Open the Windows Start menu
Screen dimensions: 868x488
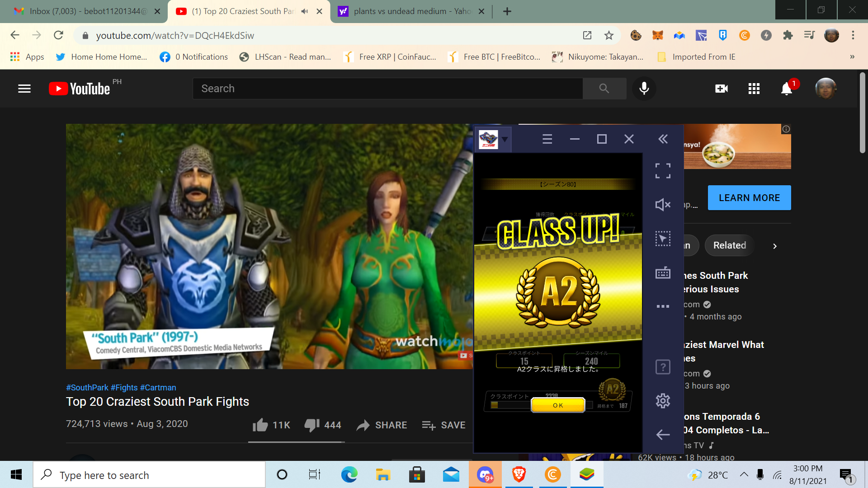click(16, 474)
